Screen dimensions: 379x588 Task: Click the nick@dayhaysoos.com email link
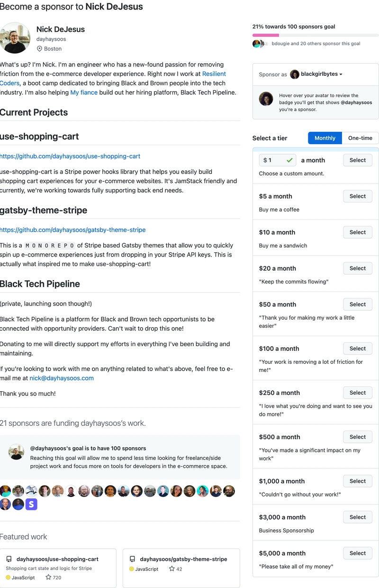[x=62, y=378]
